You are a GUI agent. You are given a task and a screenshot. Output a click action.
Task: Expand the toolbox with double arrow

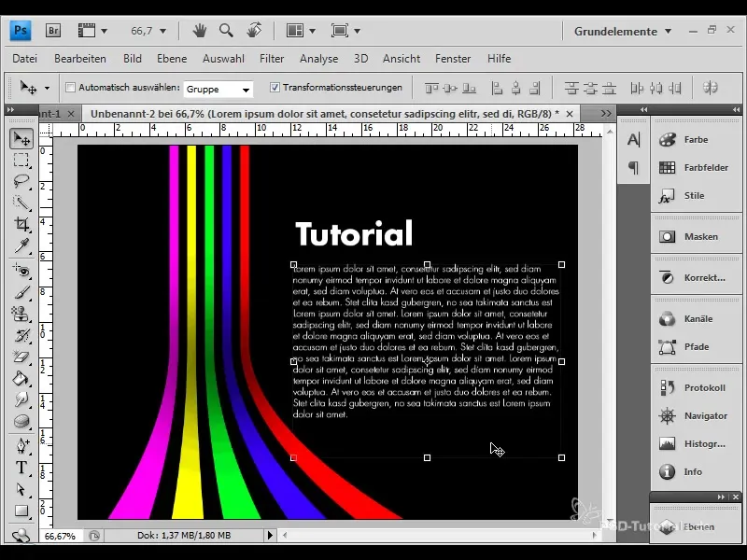[10, 109]
